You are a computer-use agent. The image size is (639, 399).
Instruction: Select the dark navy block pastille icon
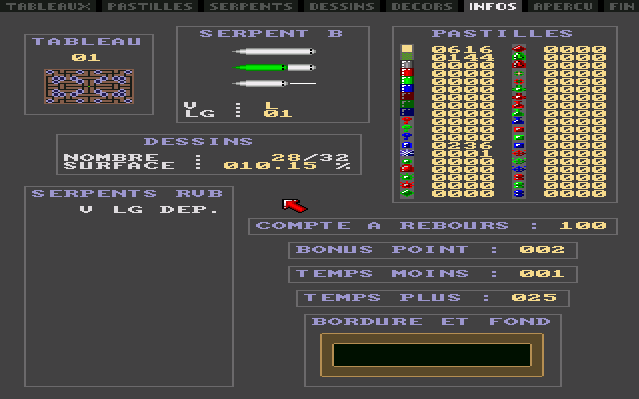pyautogui.click(x=407, y=112)
